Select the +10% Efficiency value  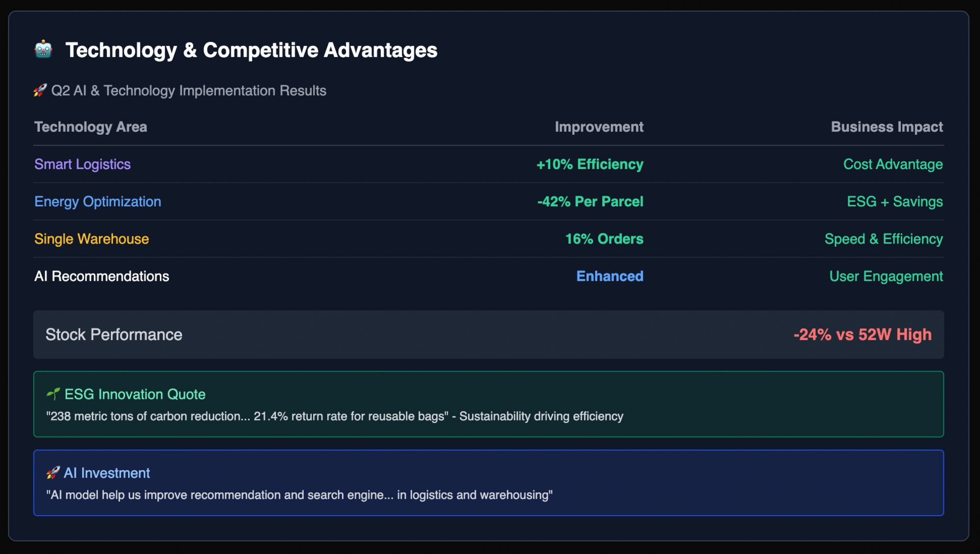click(590, 164)
